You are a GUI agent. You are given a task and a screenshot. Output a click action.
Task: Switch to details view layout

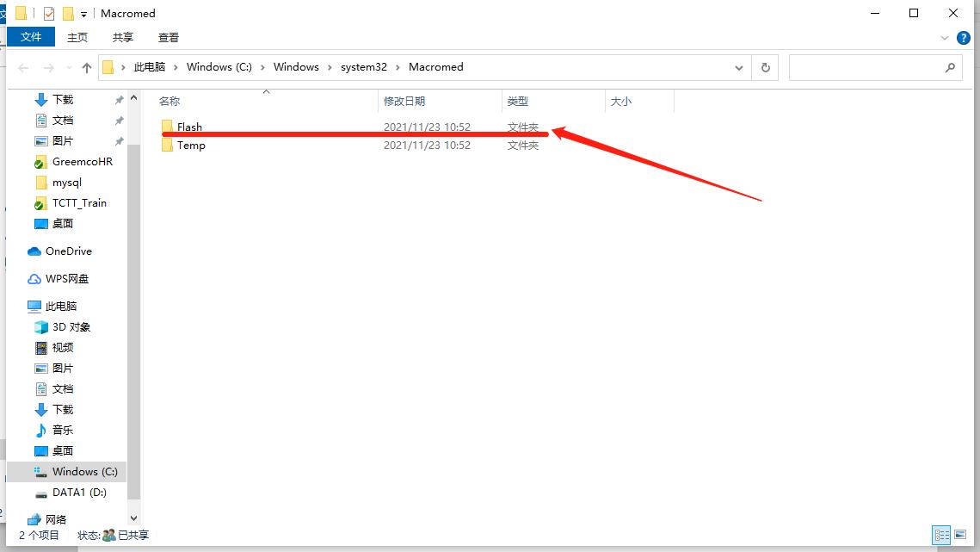click(x=941, y=535)
